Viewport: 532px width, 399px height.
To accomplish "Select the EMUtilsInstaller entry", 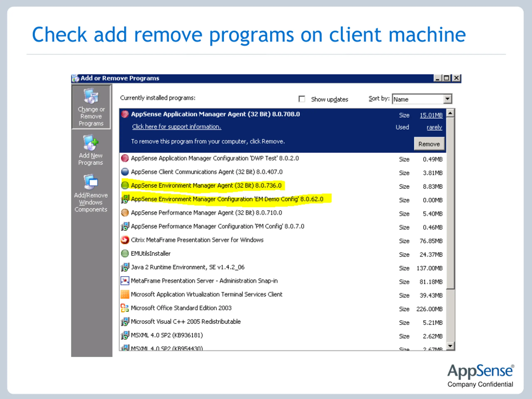I will (x=283, y=254).
